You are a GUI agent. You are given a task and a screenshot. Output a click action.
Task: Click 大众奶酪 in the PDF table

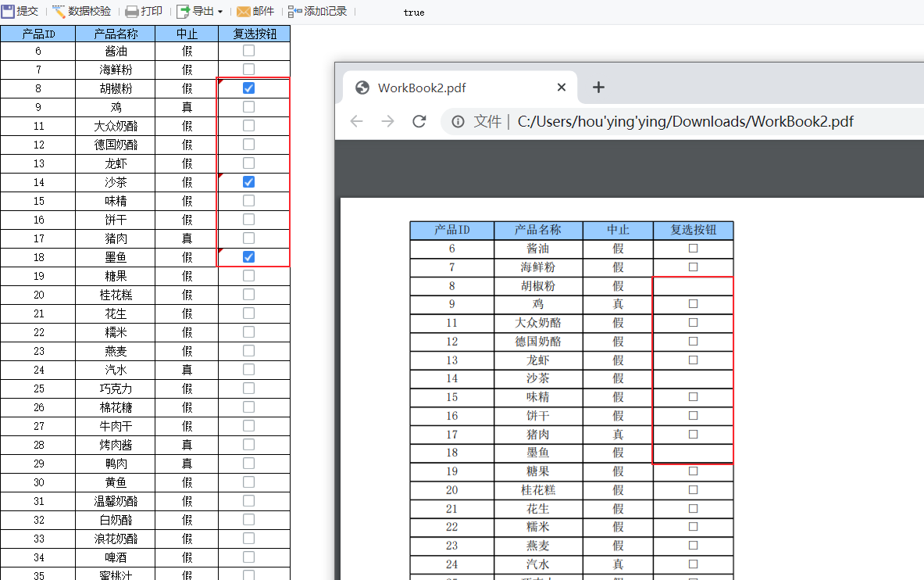click(538, 323)
